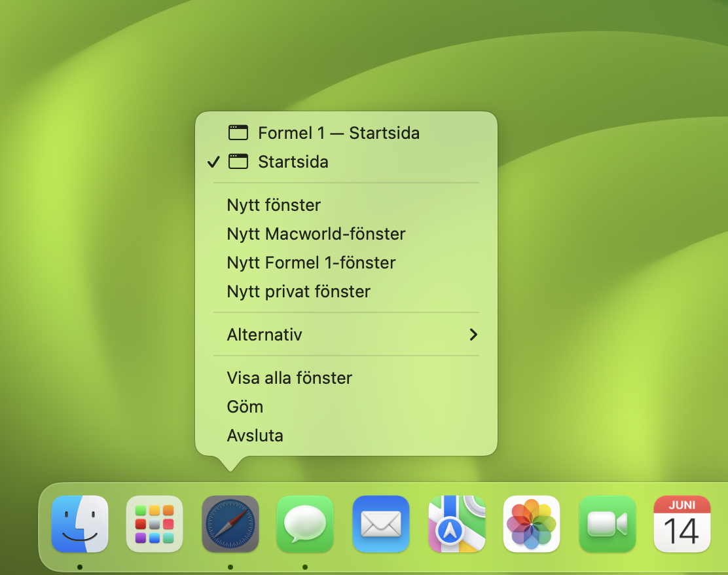Viewport: 728px width, 575px height.
Task: Open the Alternativ submenu
Action: point(264,335)
